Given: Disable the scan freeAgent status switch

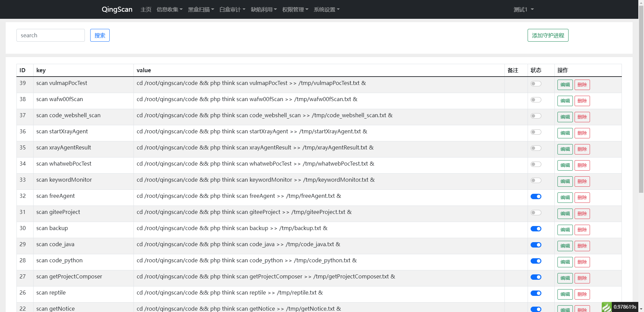Looking at the screenshot, I should pos(536,196).
